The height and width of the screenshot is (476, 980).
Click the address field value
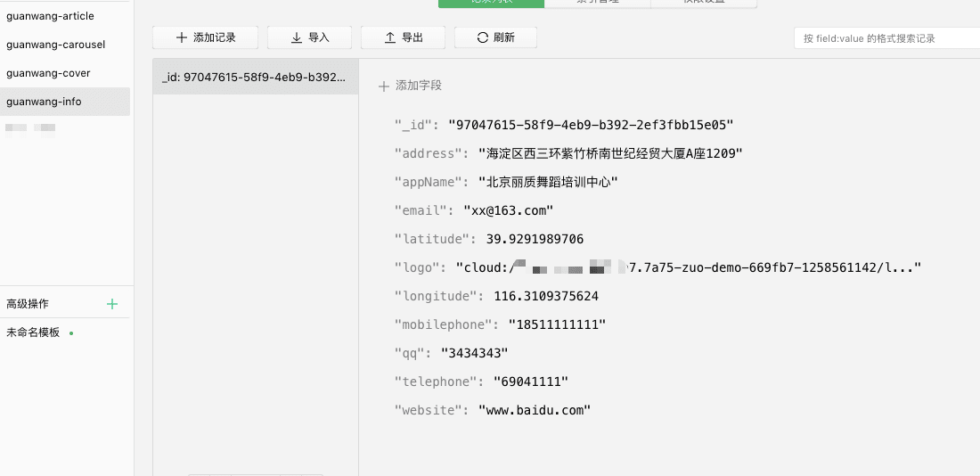[610, 153]
